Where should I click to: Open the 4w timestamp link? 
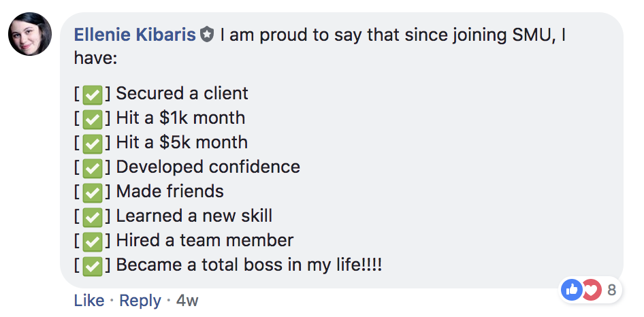187,301
